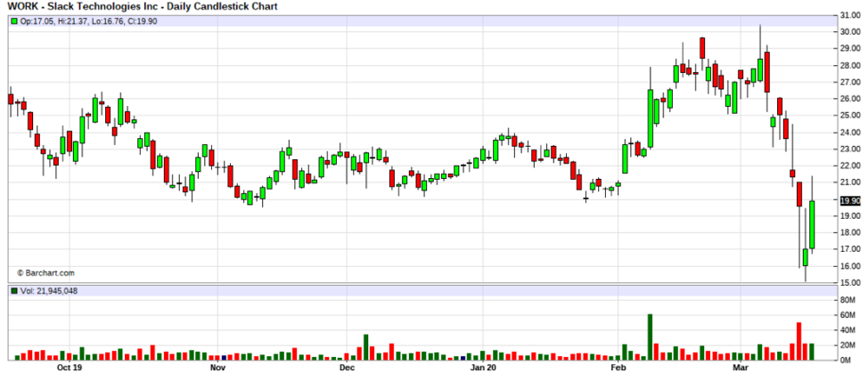Click the black 19.90 current price marker
The width and height of the screenshot is (868, 389).
pyautogui.click(x=850, y=201)
